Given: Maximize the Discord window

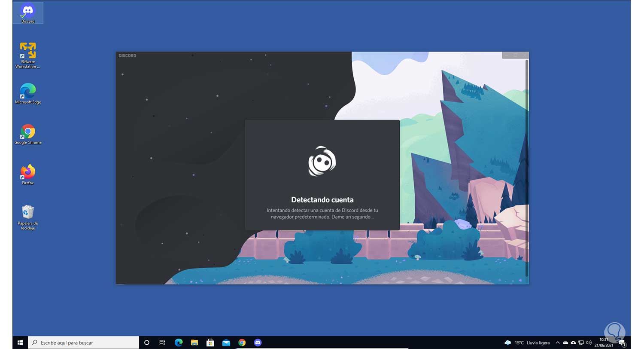Looking at the screenshot, I should tap(516, 55).
